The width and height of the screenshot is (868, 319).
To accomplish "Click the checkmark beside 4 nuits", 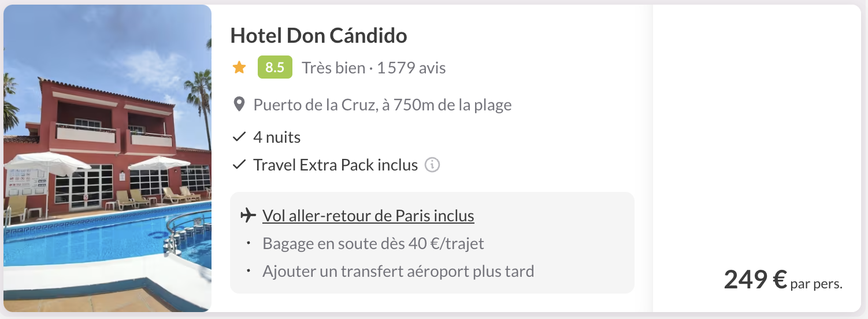I will click(x=239, y=138).
